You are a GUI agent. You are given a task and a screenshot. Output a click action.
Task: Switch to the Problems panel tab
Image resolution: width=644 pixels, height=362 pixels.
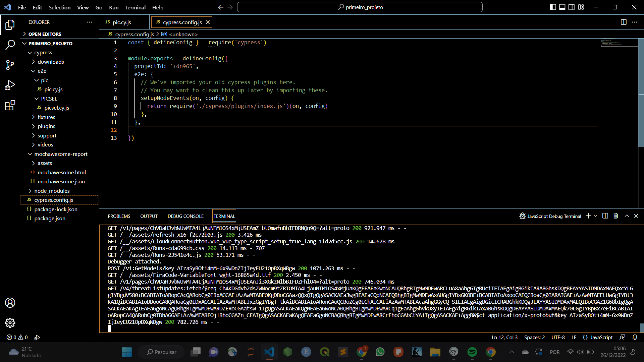click(119, 216)
